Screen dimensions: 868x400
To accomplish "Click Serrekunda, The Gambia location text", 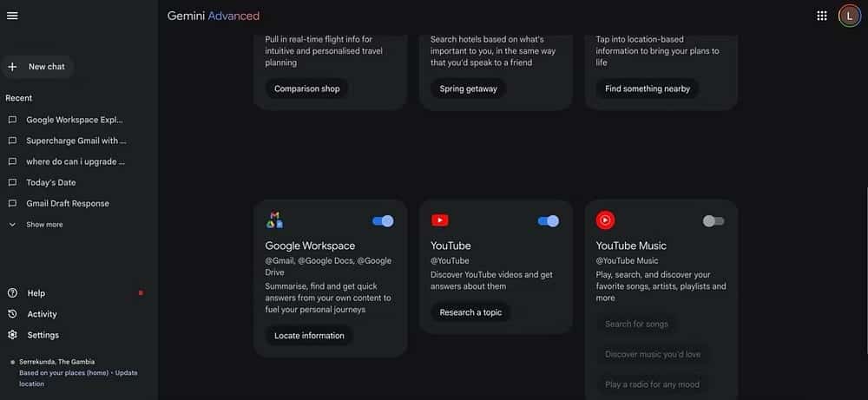I will pyautogui.click(x=57, y=362).
